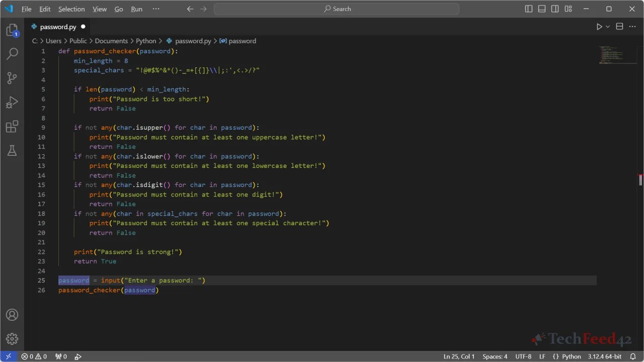
Task: Expand the run options dropdown arrow
Action: point(608,27)
